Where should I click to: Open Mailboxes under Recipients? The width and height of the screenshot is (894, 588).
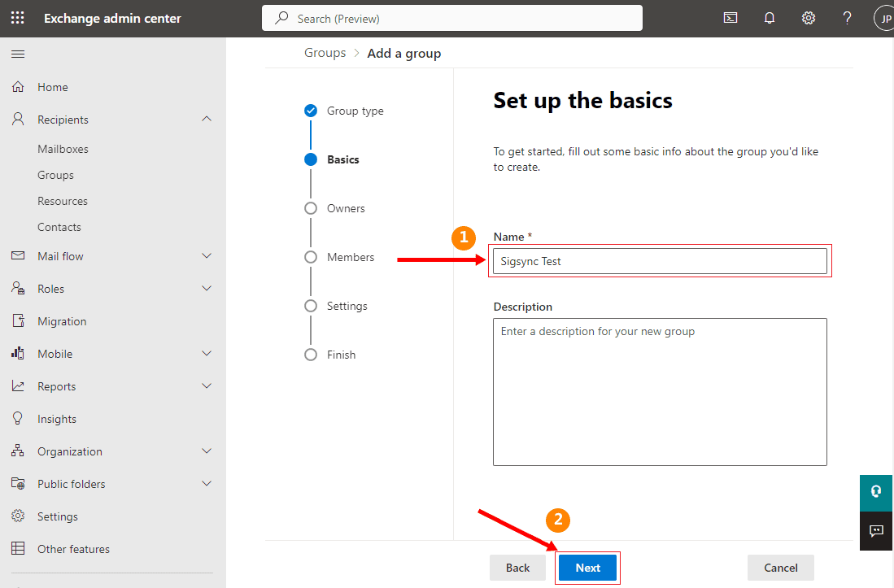pyautogui.click(x=63, y=149)
